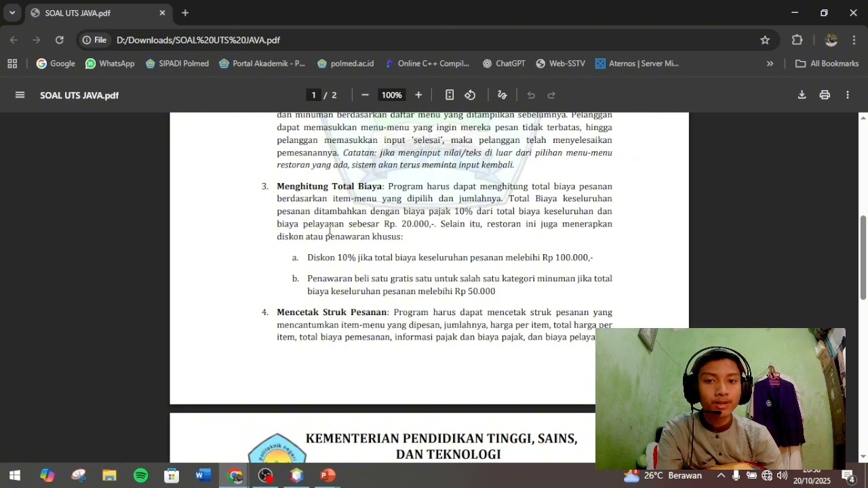Open Chrome's three-dot menu

(x=854, y=40)
